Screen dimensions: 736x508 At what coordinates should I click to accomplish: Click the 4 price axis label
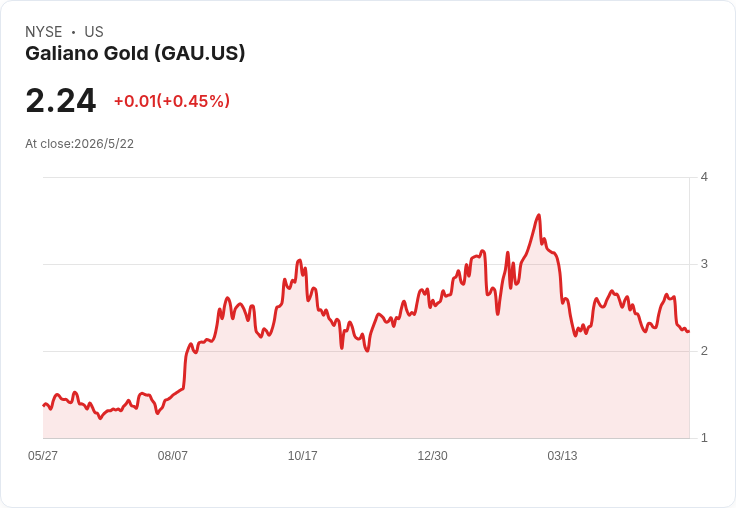tap(704, 177)
